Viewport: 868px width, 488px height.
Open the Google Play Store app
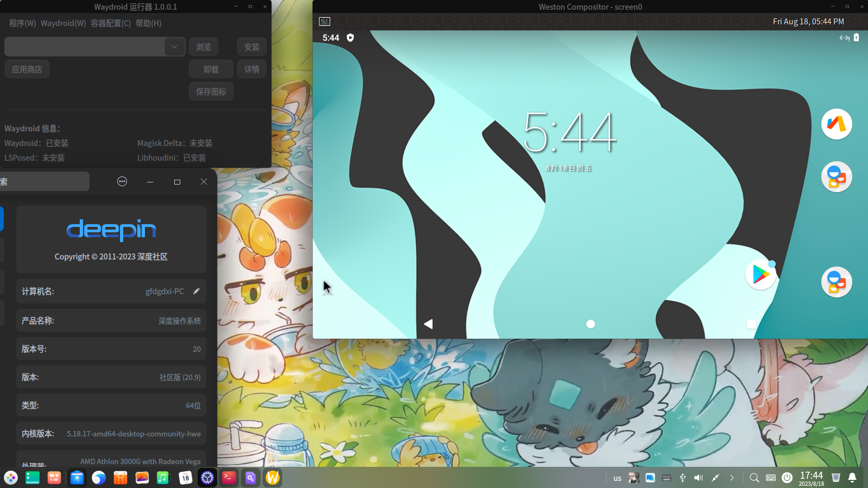tap(761, 275)
